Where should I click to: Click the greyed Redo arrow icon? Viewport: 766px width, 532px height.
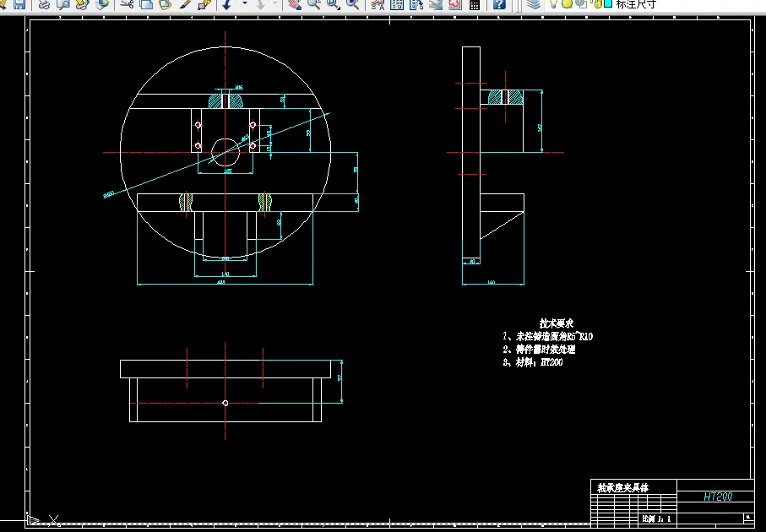[260, 4]
